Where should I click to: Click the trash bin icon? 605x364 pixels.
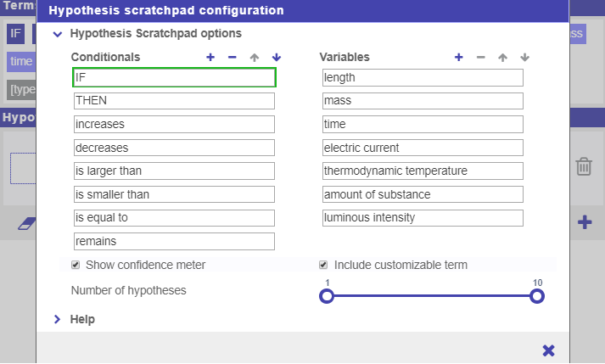584,166
